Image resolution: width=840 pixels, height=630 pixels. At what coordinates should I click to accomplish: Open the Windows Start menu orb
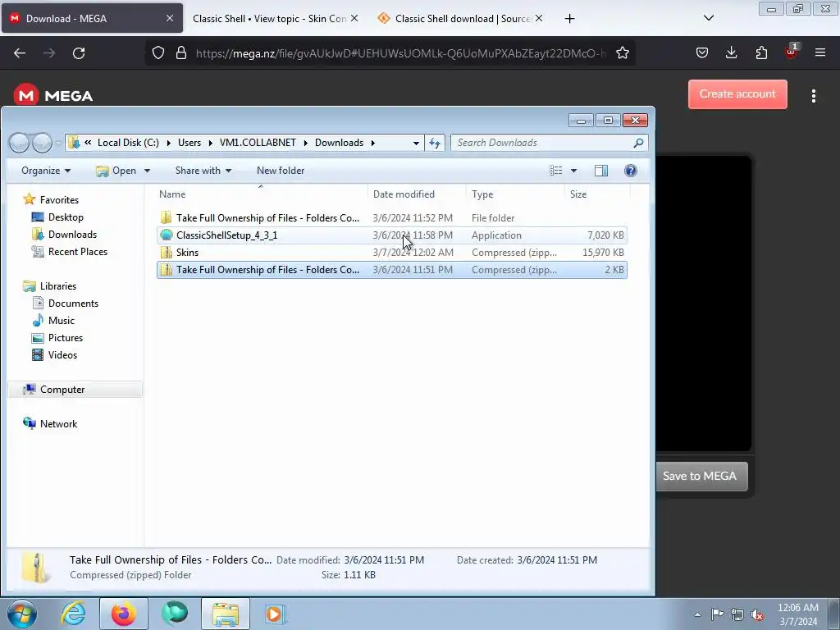pos(22,614)
